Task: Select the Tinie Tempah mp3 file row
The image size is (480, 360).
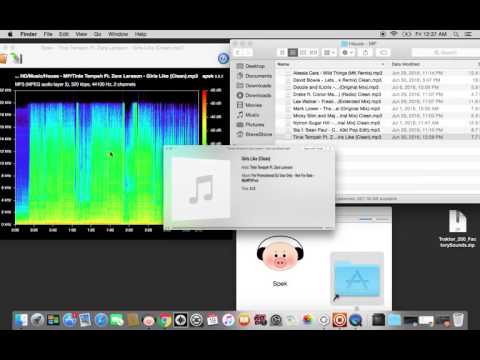Action: click(x=378, y=137)
